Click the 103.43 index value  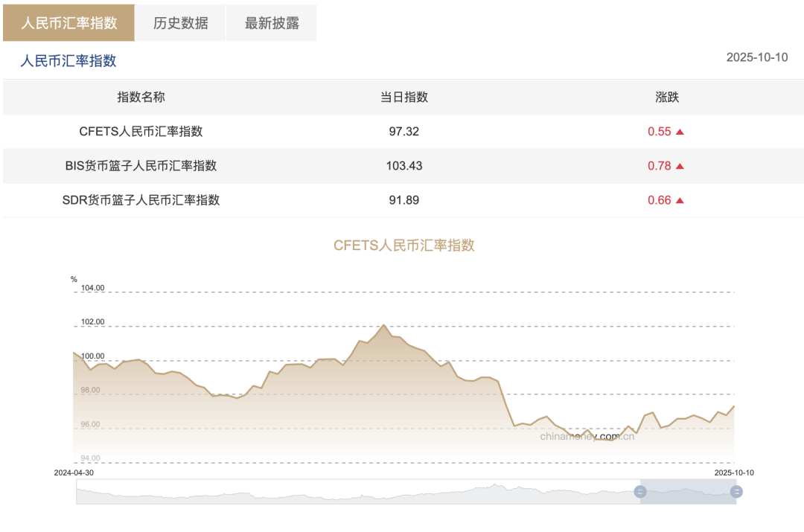coord(404,166)
